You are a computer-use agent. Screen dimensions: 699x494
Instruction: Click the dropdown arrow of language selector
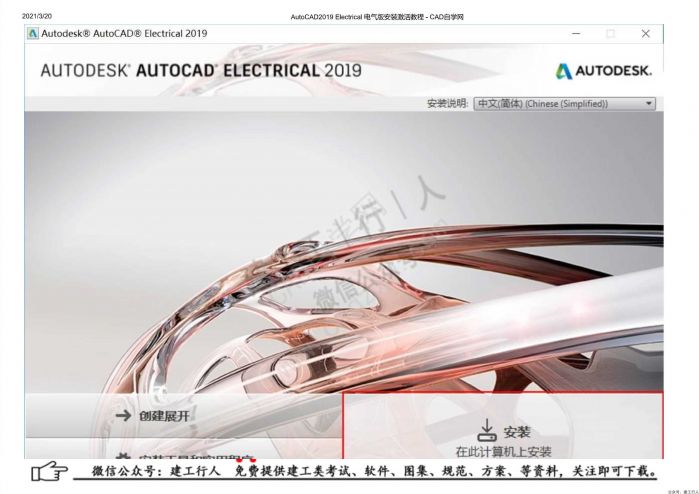coord(649,104)
